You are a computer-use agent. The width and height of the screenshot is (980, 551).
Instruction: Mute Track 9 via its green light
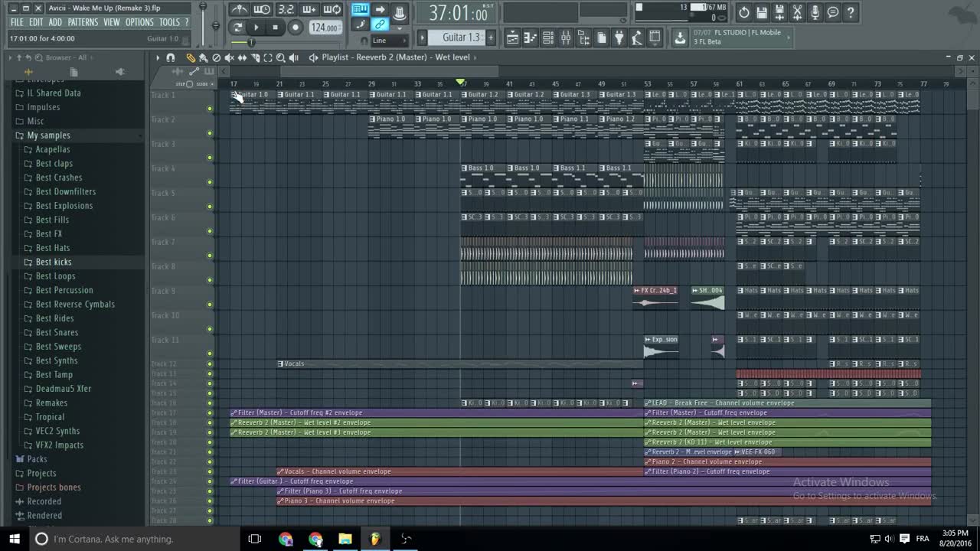pyautogui.click(x=210, y=305)
